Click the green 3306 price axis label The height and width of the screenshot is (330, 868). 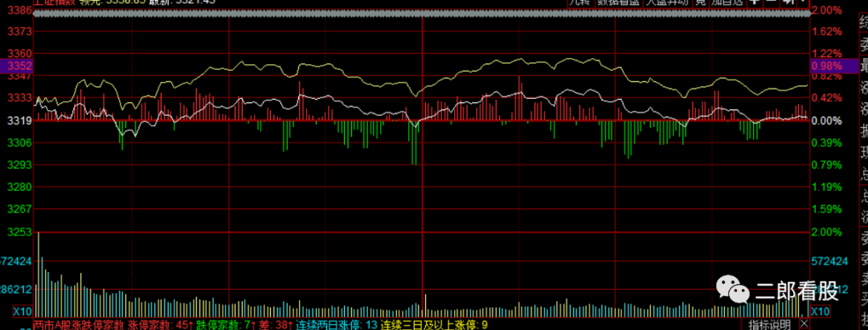(x=20, y=142)
